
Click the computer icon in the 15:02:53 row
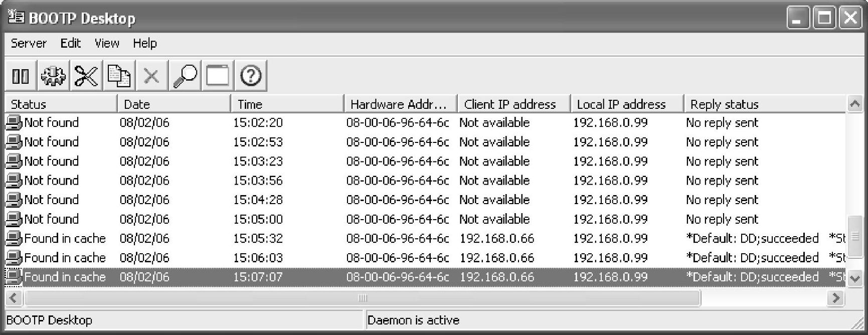[x=14, y=142]
